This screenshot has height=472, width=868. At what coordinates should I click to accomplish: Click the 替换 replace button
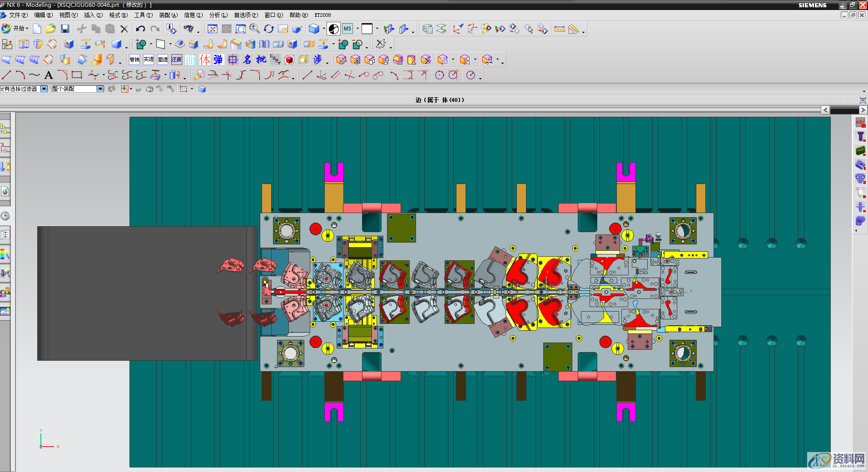134,60
